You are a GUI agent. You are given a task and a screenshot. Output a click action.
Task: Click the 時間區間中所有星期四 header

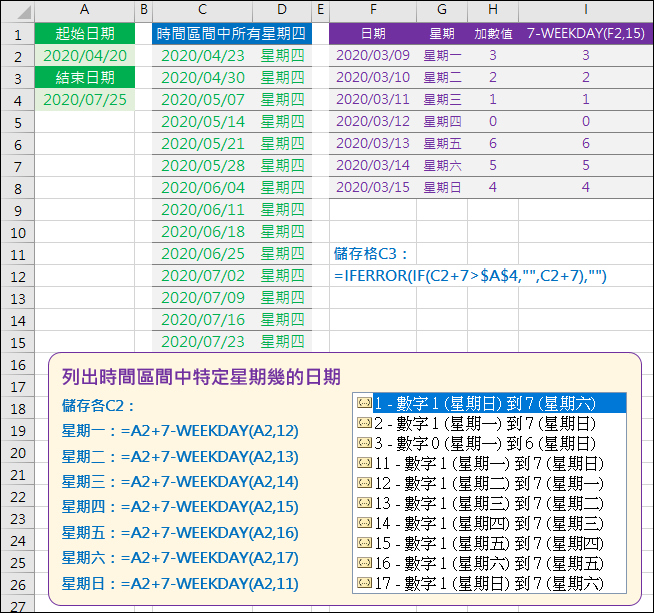coord(232,33)
